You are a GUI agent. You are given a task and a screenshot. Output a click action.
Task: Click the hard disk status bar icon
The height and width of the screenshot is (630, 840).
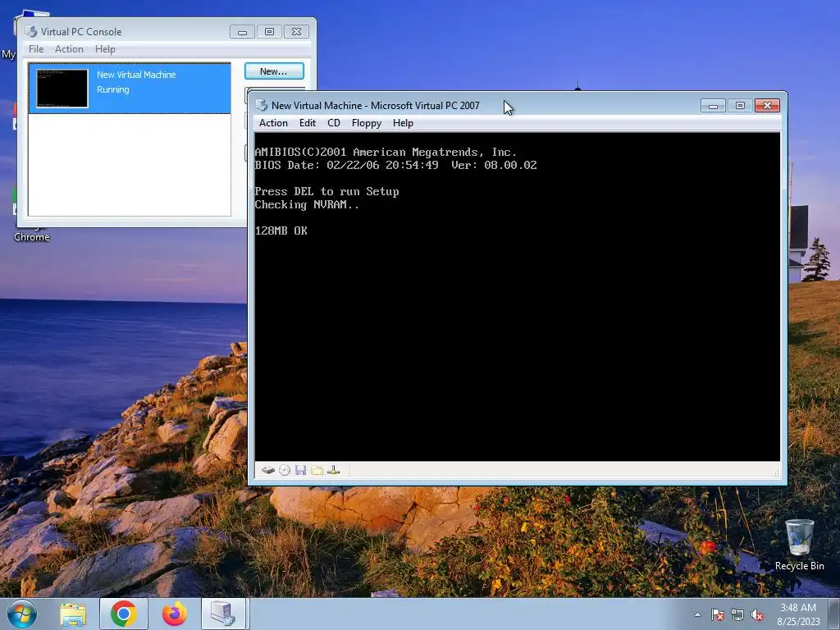point(268,470)
